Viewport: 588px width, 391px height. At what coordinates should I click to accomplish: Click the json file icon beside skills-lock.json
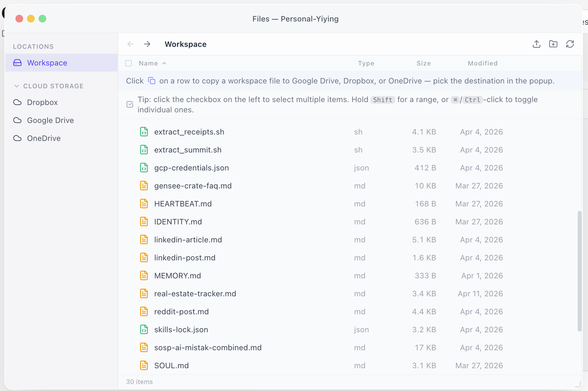tap(144, 329)
